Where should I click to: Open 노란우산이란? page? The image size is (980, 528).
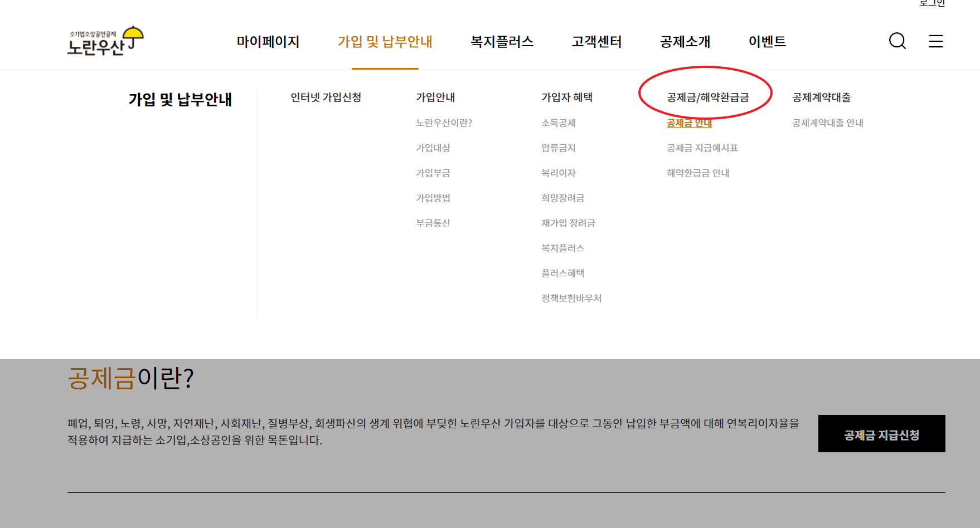pos(444,123)
